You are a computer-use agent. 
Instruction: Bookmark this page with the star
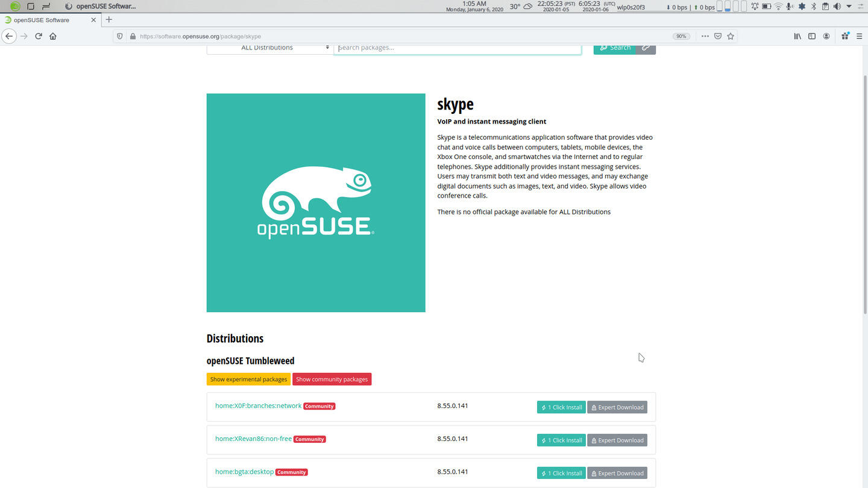click(731, 36)
